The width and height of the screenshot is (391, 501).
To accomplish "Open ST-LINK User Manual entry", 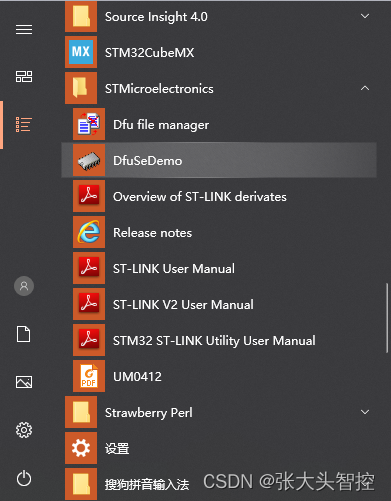I will [219, 268].
